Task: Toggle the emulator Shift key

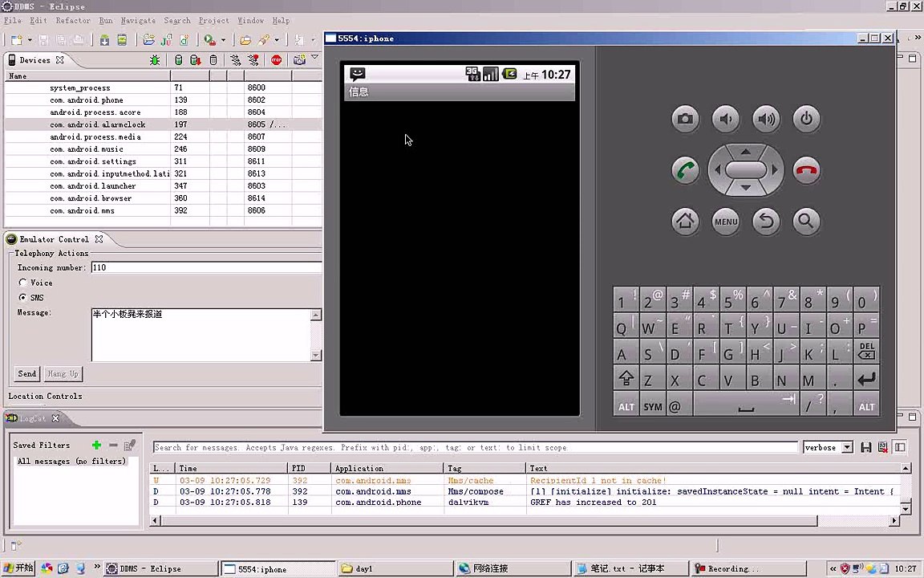Action: pos(626,379)
